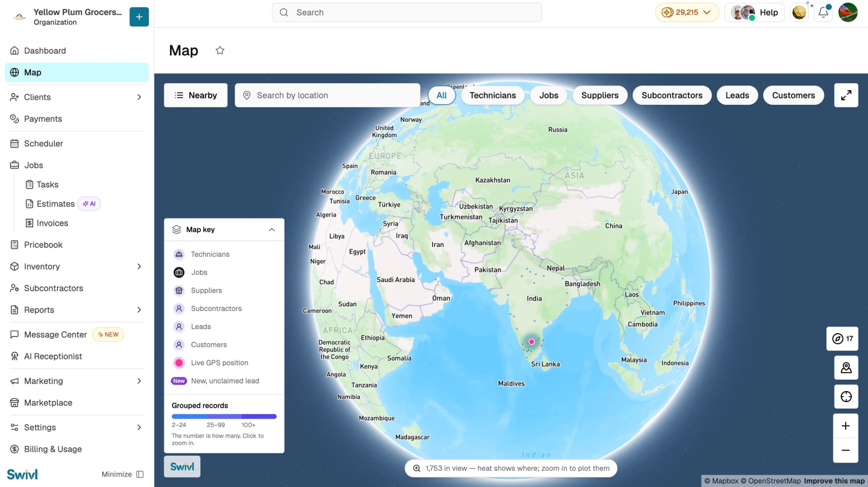Click the Grouped records color gradient bar
The height and width of the screenshot is (487, 868).
click(x=224, y=416)
